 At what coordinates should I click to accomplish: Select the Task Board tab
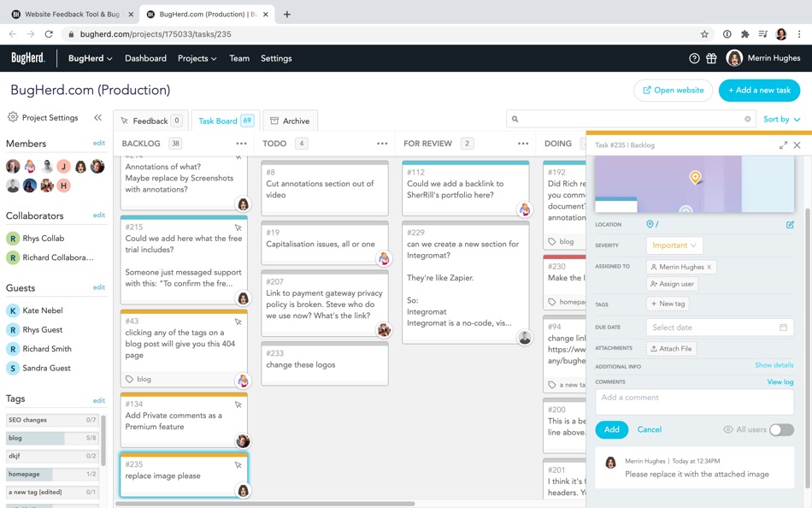[x=226, y=121]
